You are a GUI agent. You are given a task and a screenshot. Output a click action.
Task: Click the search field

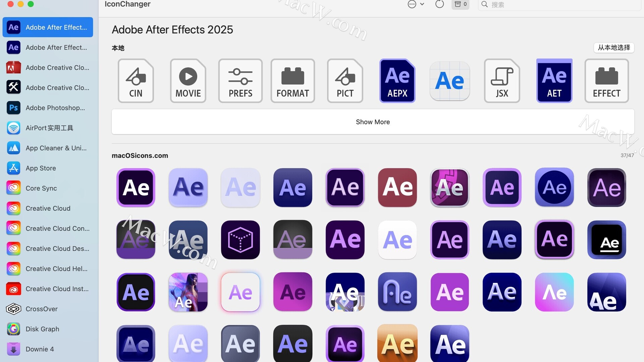click(x=559, y=5)
